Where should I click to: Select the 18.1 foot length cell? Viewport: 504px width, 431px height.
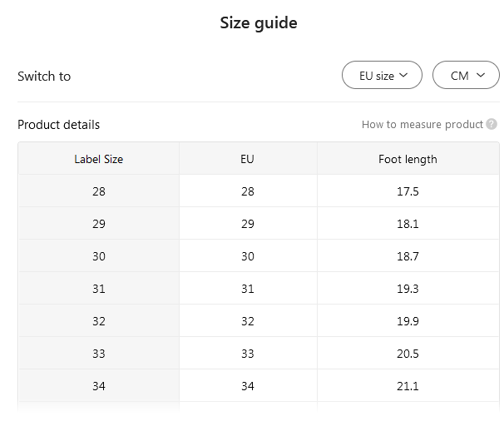pos(408,224)
